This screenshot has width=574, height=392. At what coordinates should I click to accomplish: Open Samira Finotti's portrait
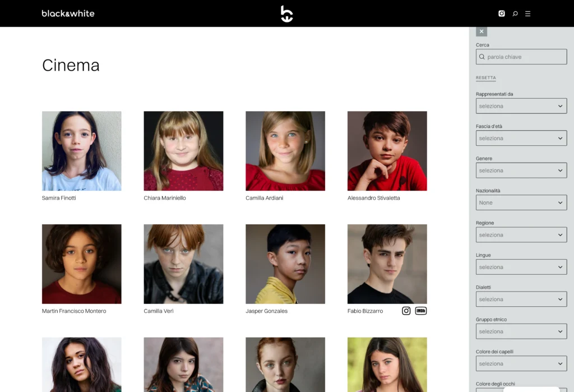pos(82,151)
